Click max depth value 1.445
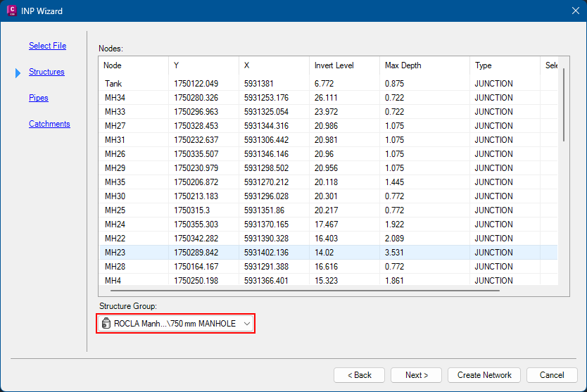 point(394,182)
